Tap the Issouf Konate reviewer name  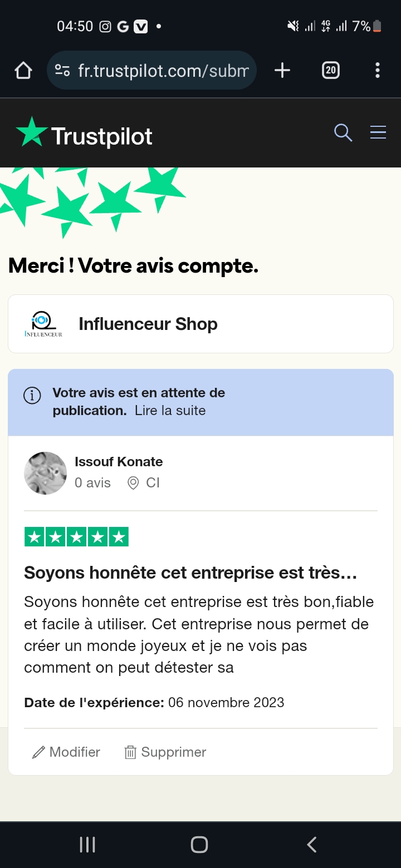point(119,462)
